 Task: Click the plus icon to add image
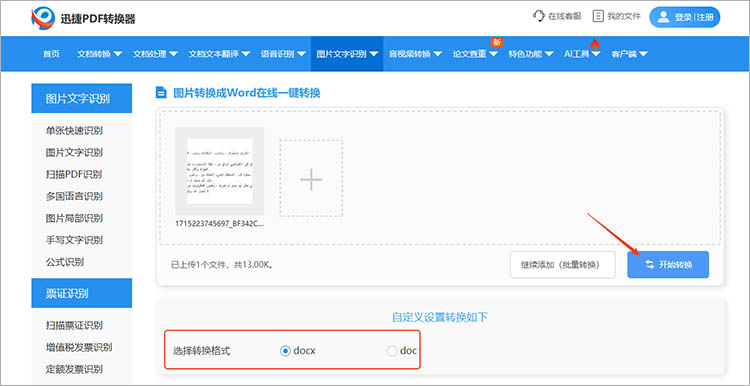(311, 180)
